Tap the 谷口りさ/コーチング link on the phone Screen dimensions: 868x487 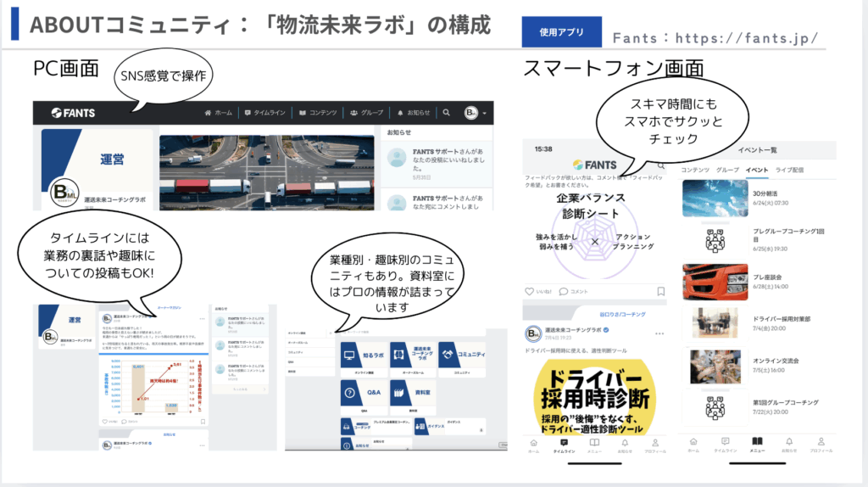pyautogui.click(x=622, y=314)
